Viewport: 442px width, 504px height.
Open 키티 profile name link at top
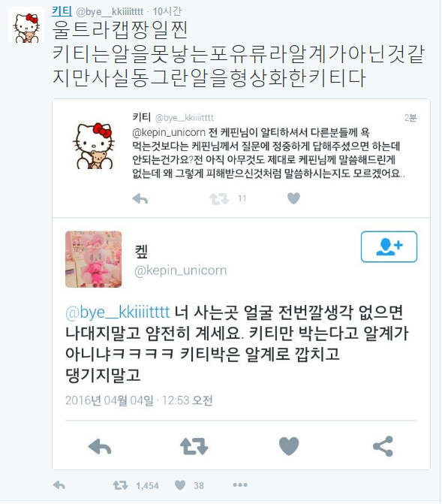(62, 11)
